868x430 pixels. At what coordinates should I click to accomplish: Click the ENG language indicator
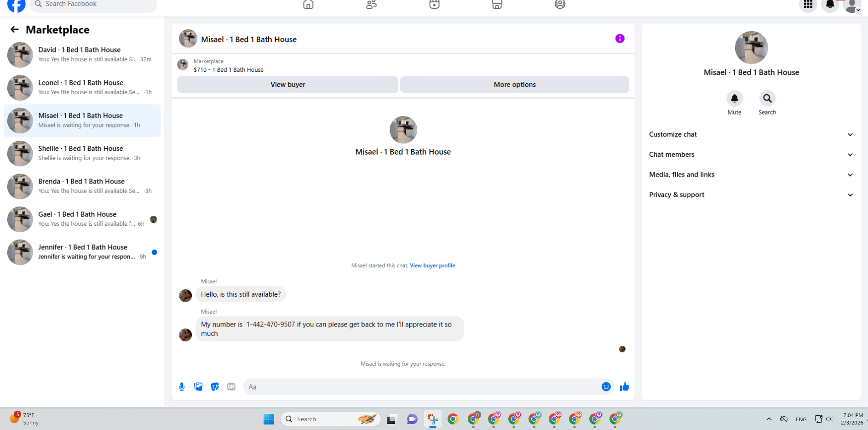[x=801, y=419]
